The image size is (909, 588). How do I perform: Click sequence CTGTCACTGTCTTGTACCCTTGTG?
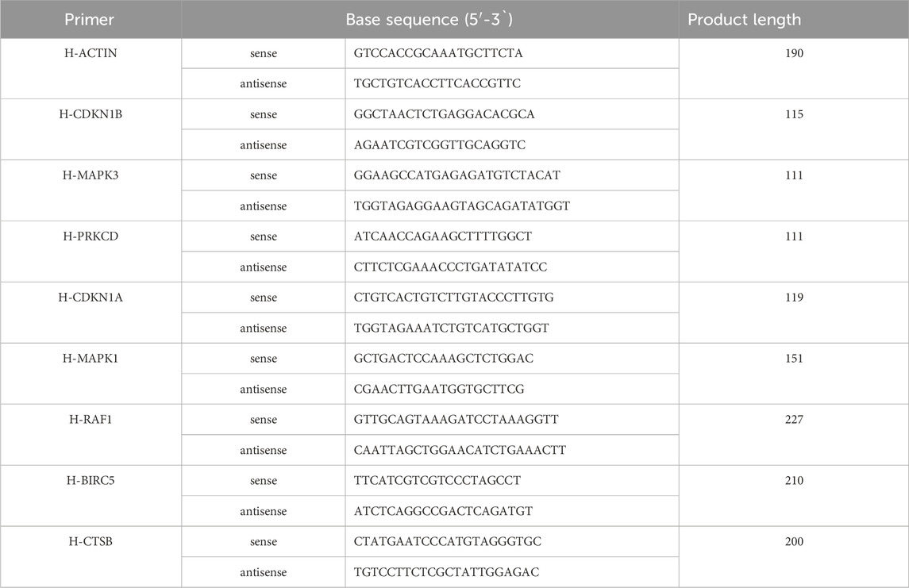coord(454,298)
